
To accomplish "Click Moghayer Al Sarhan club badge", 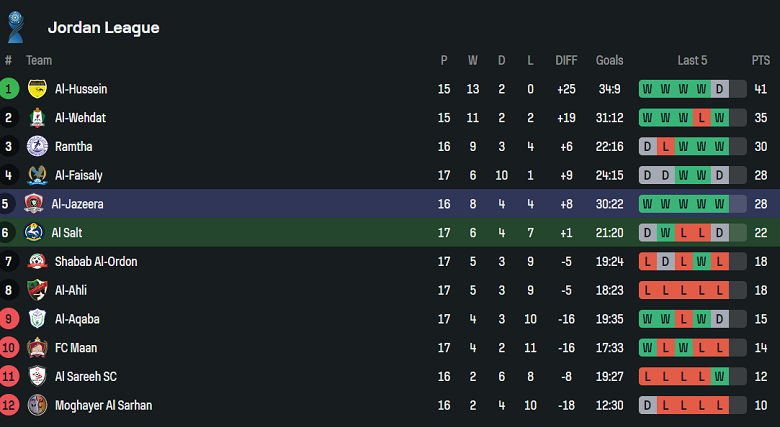I will coord(37,406).
